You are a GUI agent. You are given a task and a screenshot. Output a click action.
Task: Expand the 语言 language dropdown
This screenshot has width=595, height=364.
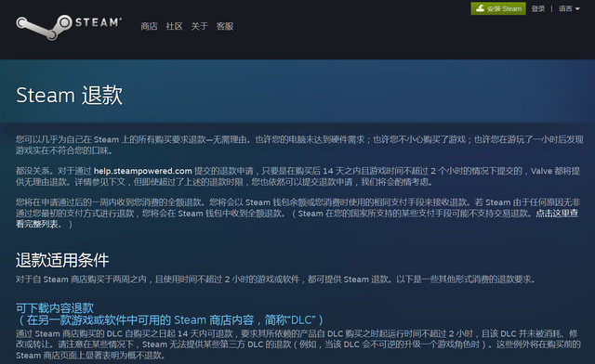tap(569, 8)
